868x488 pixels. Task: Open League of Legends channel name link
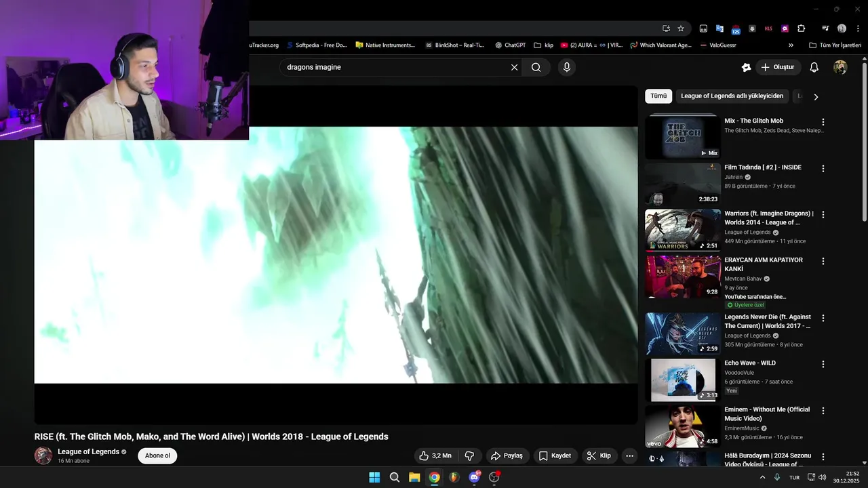(88, 451)
